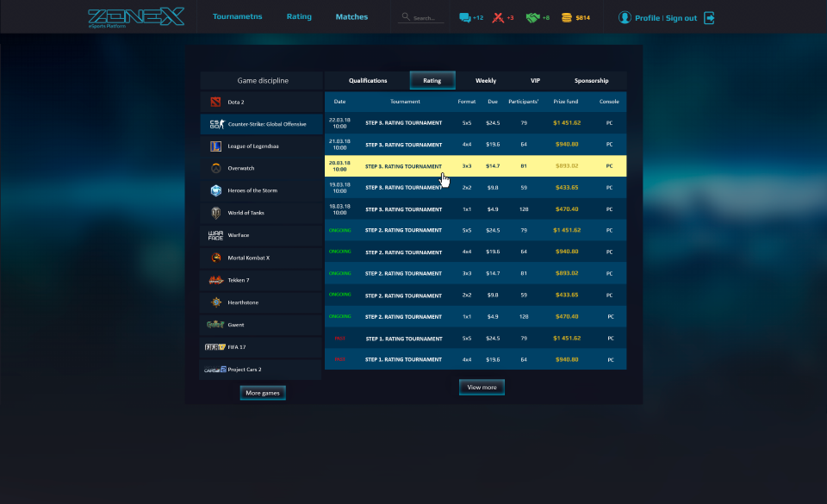
Task: Open the Tournaments nav menu
Action: [238, 16]
